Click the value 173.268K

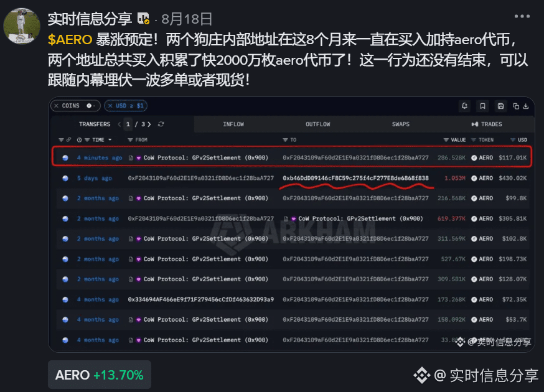pyautogui.click(x=451, y=300)
